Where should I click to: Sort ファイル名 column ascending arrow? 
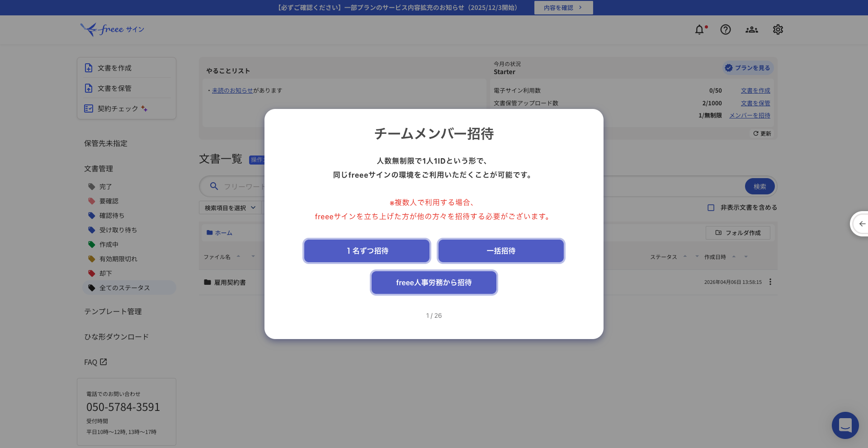point(238,256)
